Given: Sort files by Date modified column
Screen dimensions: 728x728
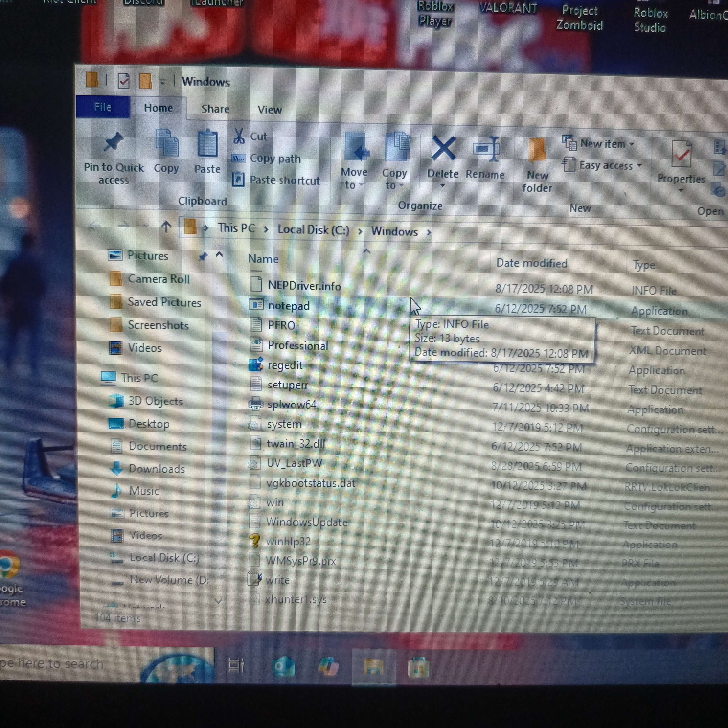Looking at the screenshot, I should (x=531, y=263).
